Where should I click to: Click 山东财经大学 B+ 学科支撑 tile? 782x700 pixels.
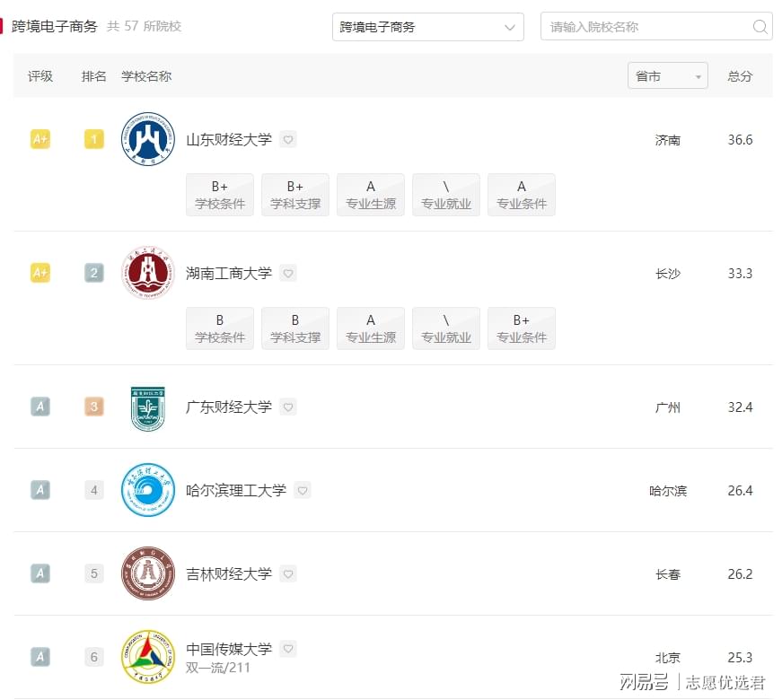[x=295, y=195]
